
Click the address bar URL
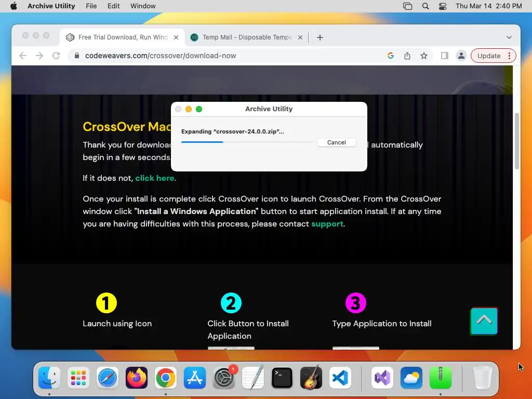pos(161,56)
